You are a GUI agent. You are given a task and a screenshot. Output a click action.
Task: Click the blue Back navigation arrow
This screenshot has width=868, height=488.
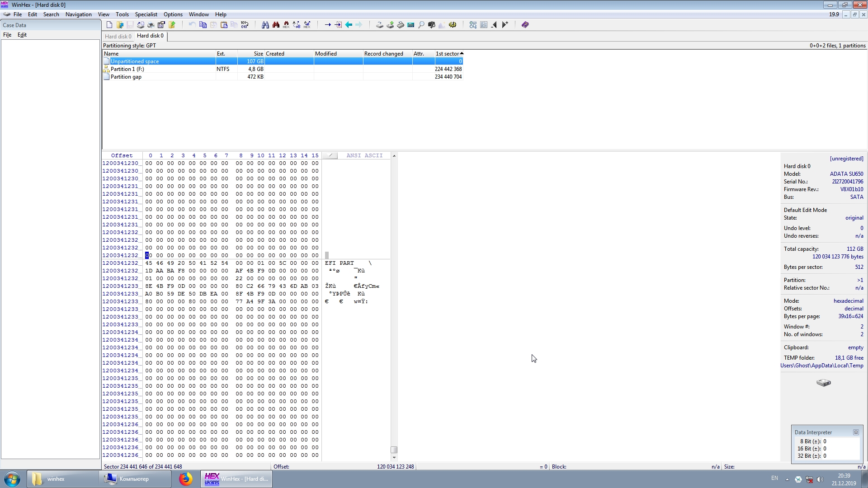click(x=349, y=25)
